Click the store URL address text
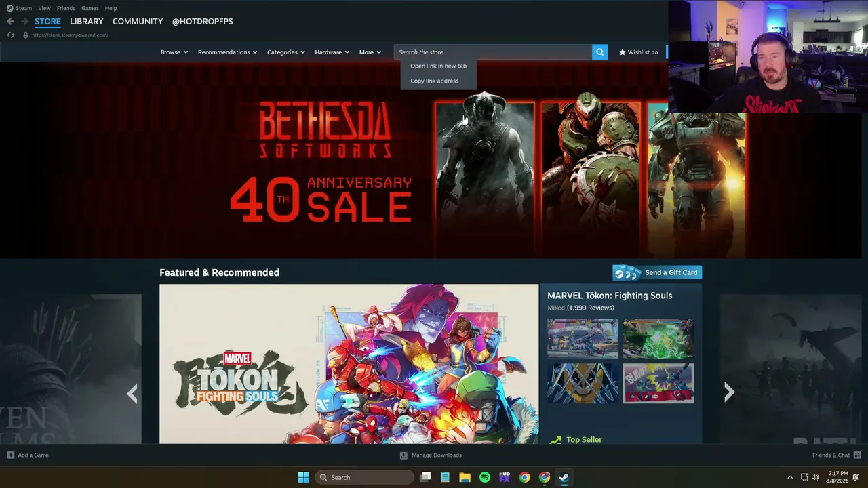Screen dimensions: 868x488 70,35
